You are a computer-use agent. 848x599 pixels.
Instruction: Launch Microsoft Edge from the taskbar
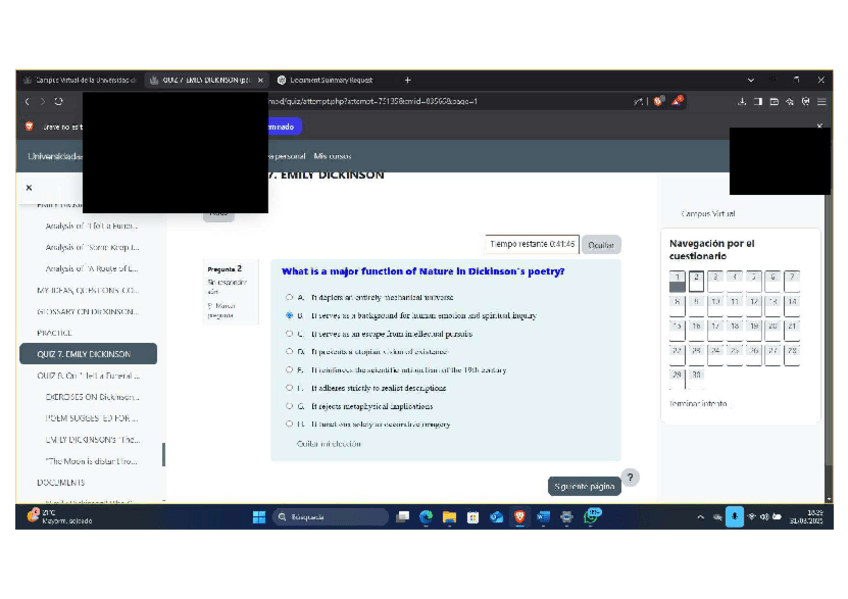pyautogui.click(x=426, y=517)
